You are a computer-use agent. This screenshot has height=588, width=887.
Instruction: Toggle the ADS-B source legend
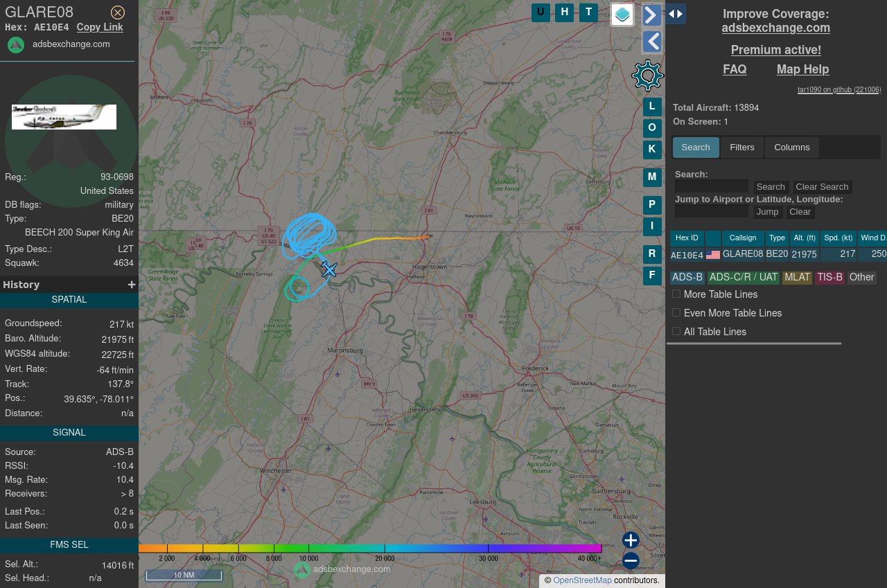(687, 278)
